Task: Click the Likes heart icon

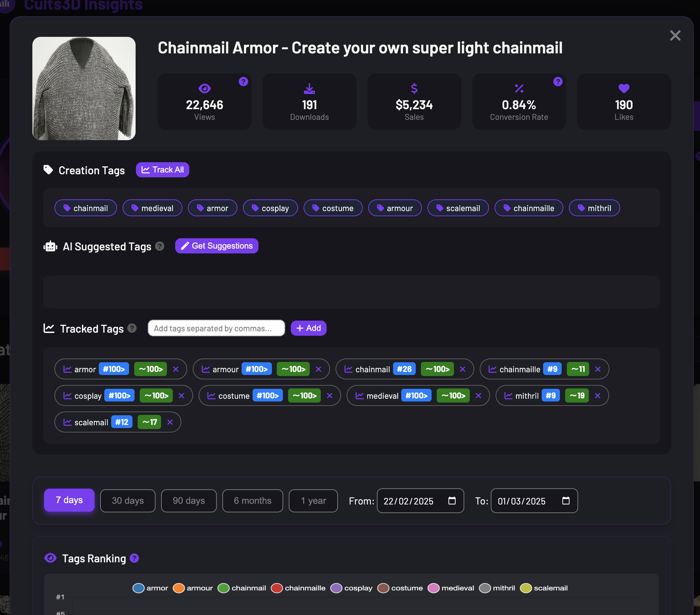Action: click(624, 88)
